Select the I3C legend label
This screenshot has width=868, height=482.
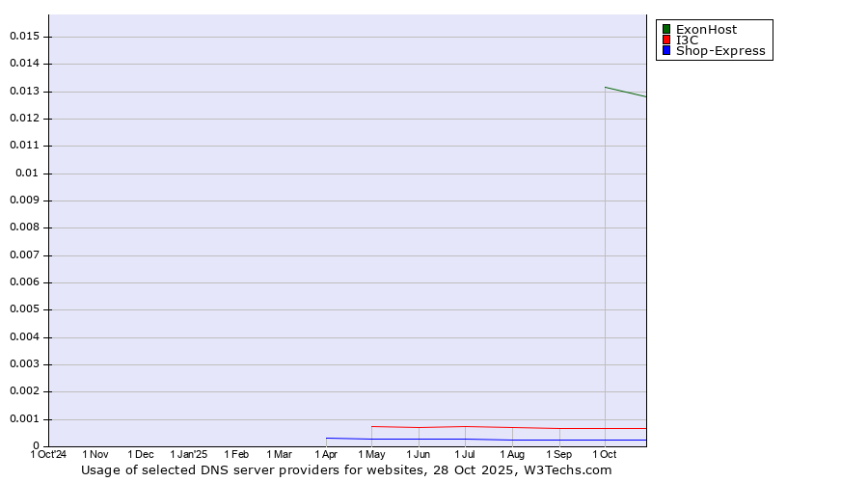(x=687, y=40)
